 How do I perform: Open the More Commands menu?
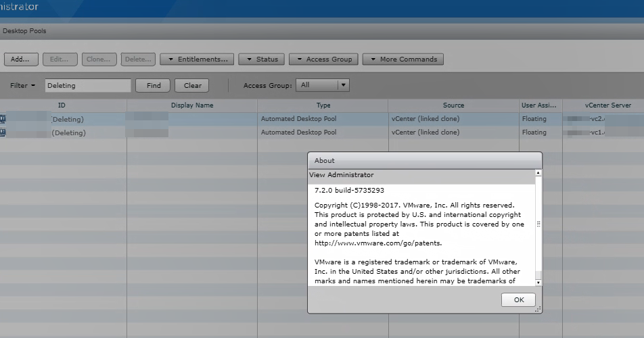403,59
